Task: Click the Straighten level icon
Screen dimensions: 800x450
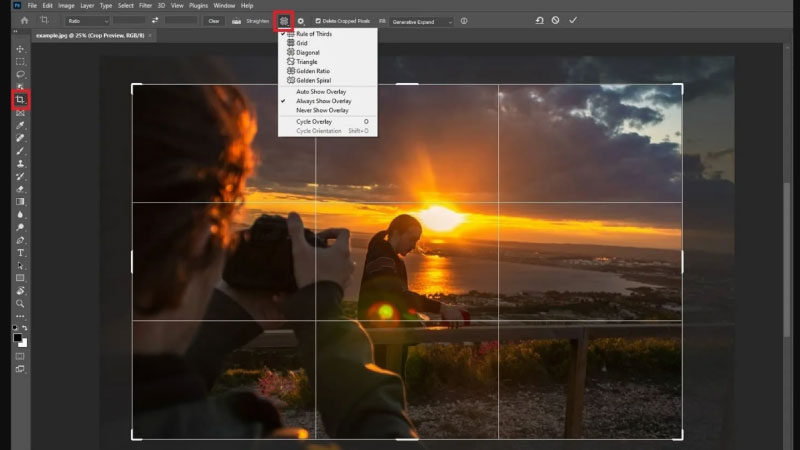Action: (236, 21)
